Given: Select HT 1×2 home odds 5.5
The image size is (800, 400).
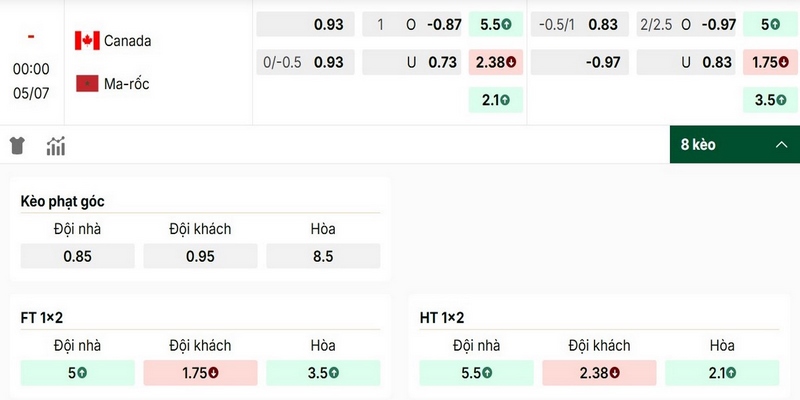Looking at the screenshot, I should click(477, 373).
